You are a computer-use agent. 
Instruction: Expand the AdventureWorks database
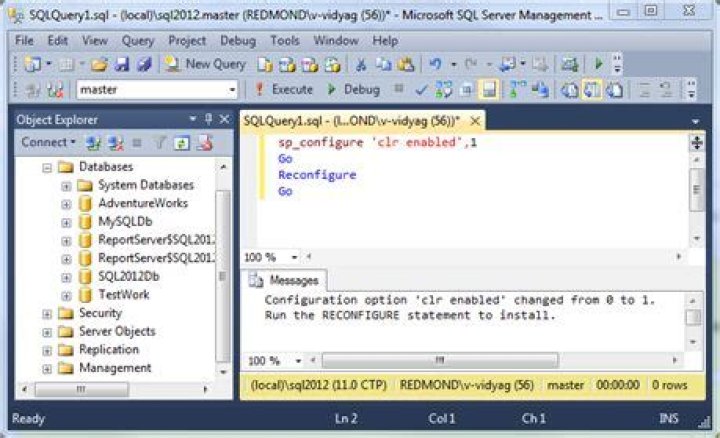coord(66,204)
